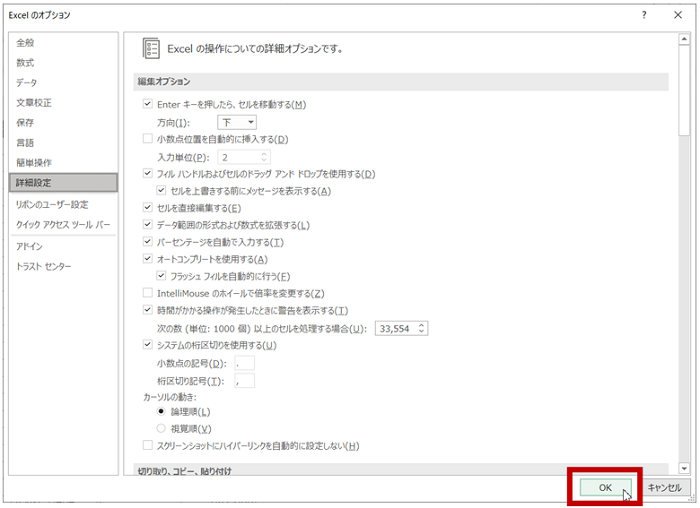
Task: Select the '論理順' cursor movement radio button
Action: click(x=161, y=411)
